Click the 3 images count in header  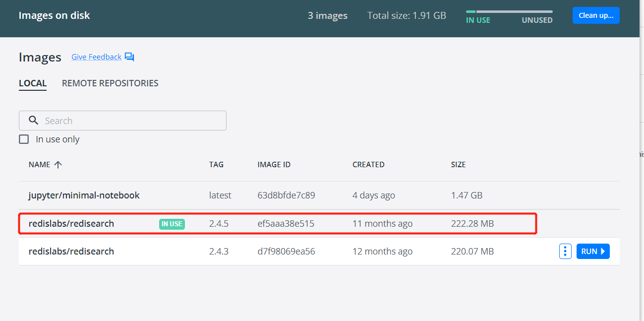click(x=327, y=15)
